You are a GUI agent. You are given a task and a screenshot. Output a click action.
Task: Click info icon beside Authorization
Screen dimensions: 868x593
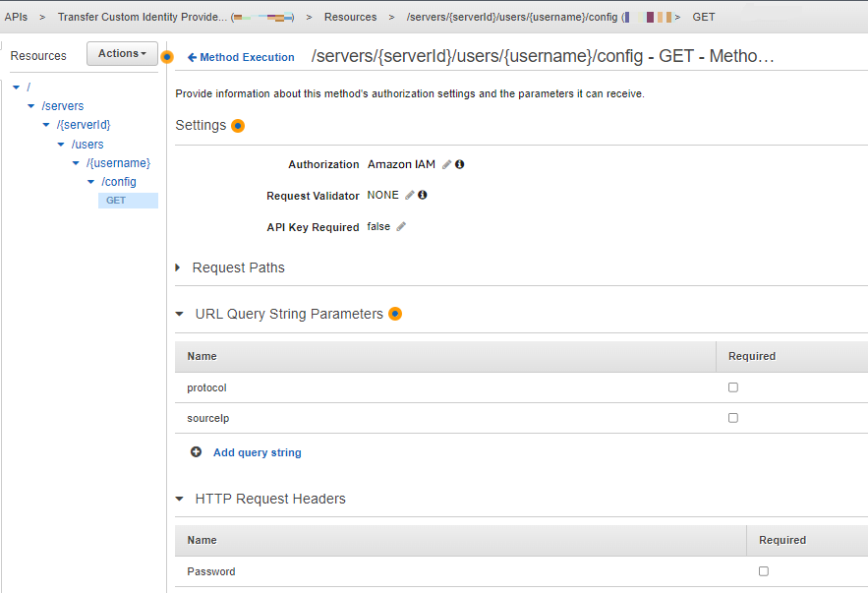[x=459, y=165]
